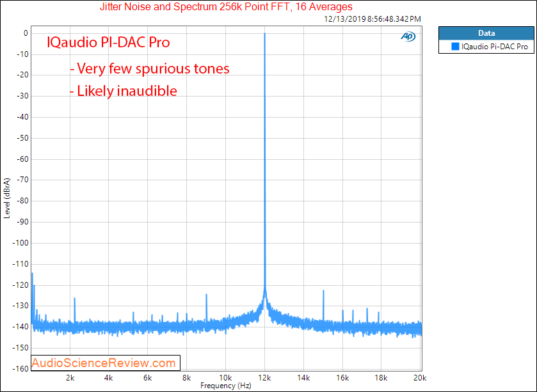Click the 'Data' legend header

point(486,33)
